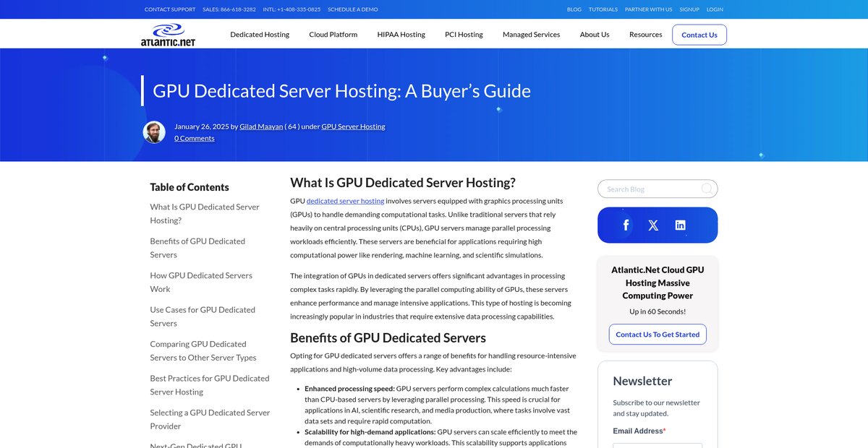Click Gilad Maayan's author avatar
Viewport: 868px width, 448px height.
pyautogui.click(x=154, y=132)
